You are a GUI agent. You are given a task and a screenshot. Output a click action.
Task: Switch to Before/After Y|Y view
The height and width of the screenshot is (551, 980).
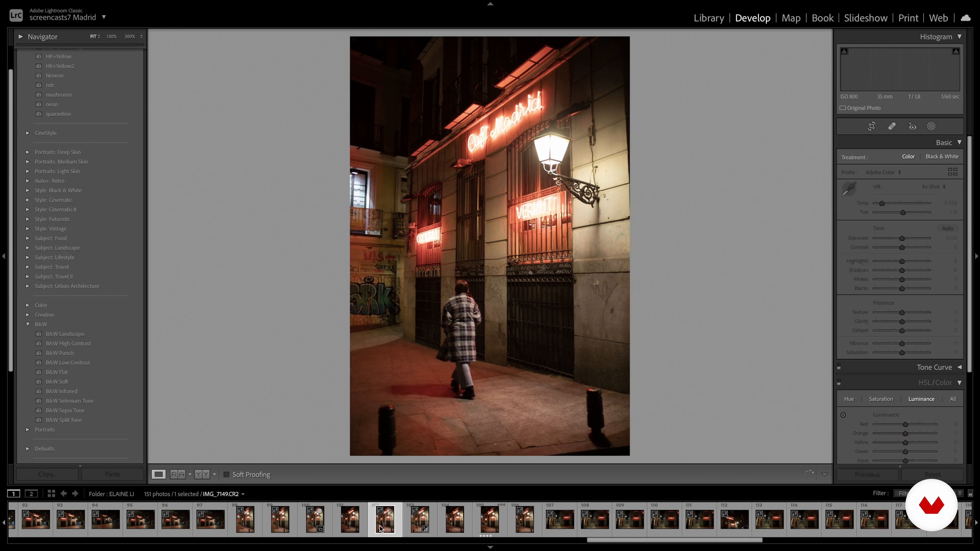(202, 474)
